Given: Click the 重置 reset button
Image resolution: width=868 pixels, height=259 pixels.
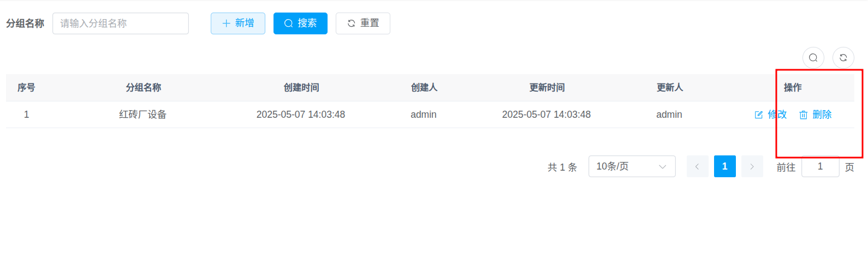Looking at the screenshot, I should pyautogui.click(x=362, y=23).
